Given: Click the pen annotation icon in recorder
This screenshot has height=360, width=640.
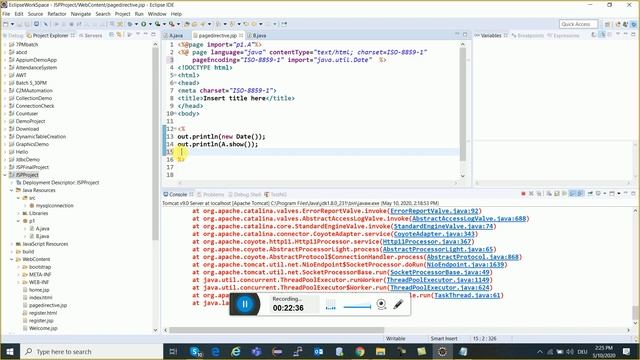Looking at the screenshot, I should pos(398,304).
